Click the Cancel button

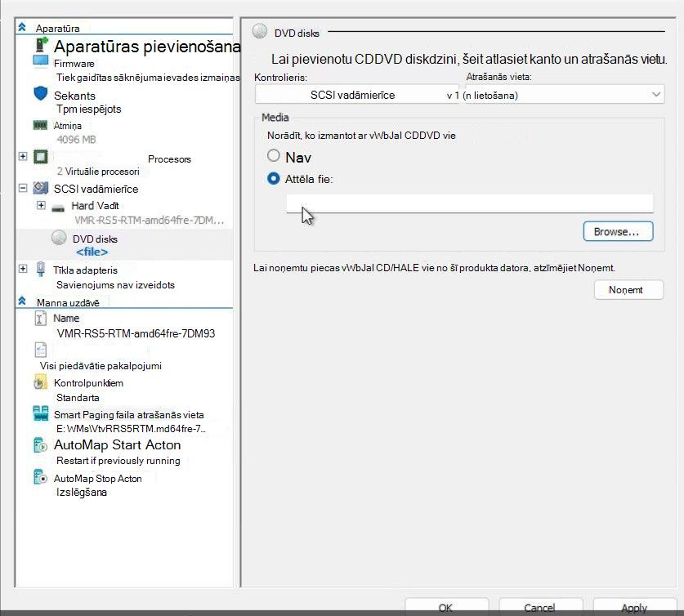(540, 607)
